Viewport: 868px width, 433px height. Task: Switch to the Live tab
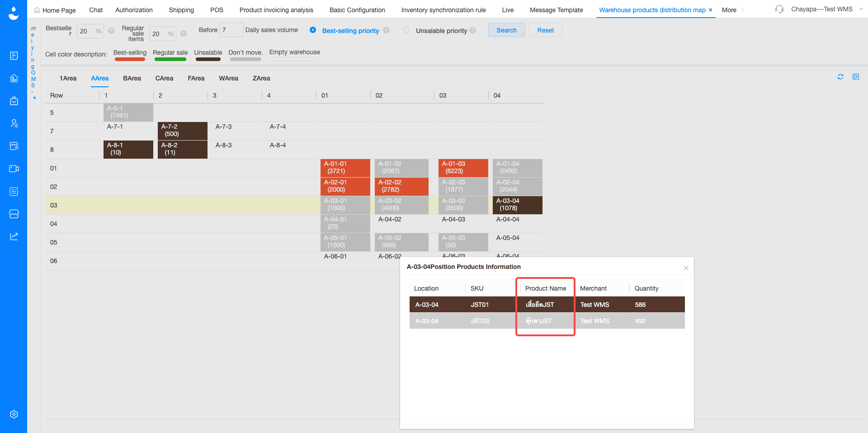click(x=508, y=10)
